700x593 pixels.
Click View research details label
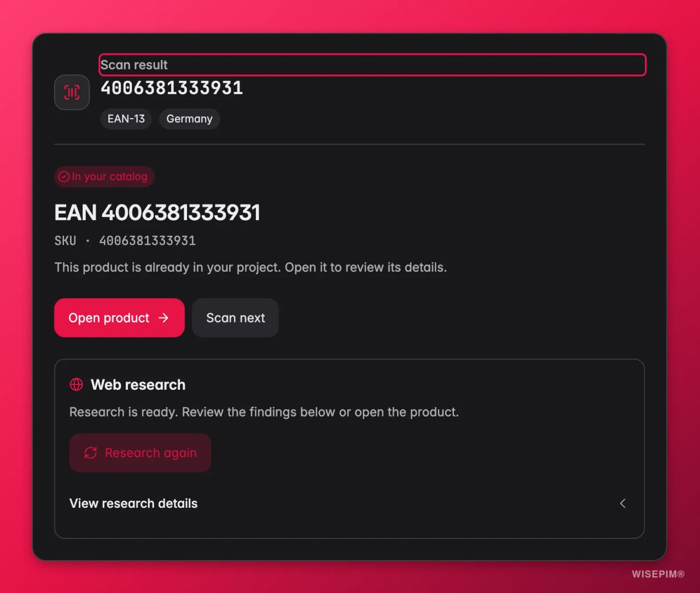click(x=133, y=503)
